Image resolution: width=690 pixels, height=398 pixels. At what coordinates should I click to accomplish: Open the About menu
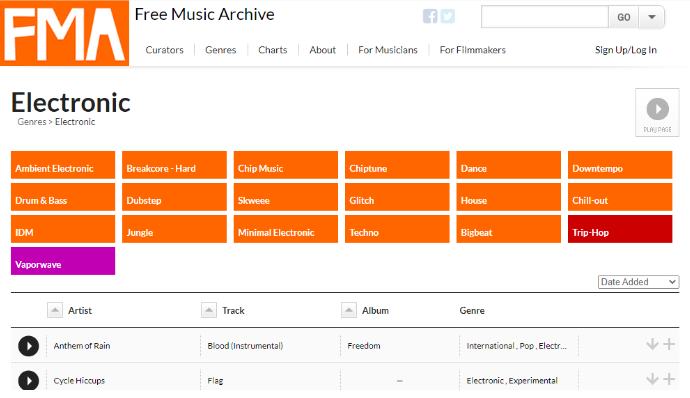(323, 50)
